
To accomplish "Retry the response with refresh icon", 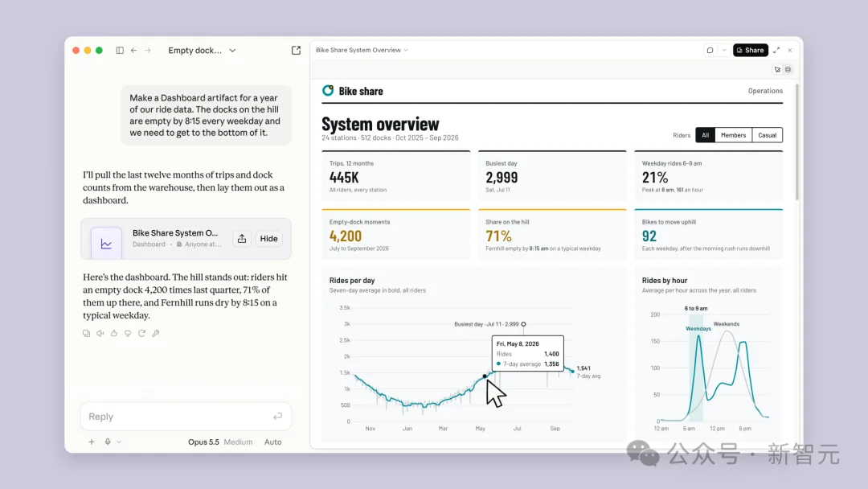I will 141,334.
